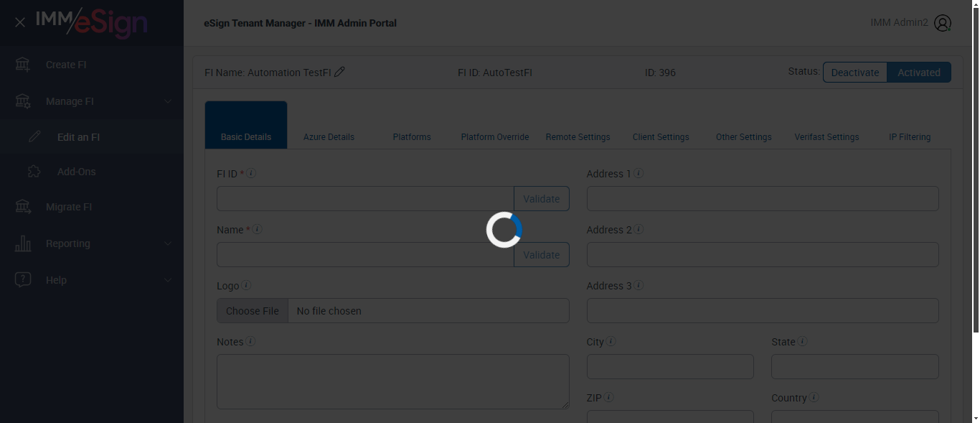The height and width of the screenshot is (423, 980).
Task: Click the Add-Ons puzzle piece icon
Action: coord(34,172)
